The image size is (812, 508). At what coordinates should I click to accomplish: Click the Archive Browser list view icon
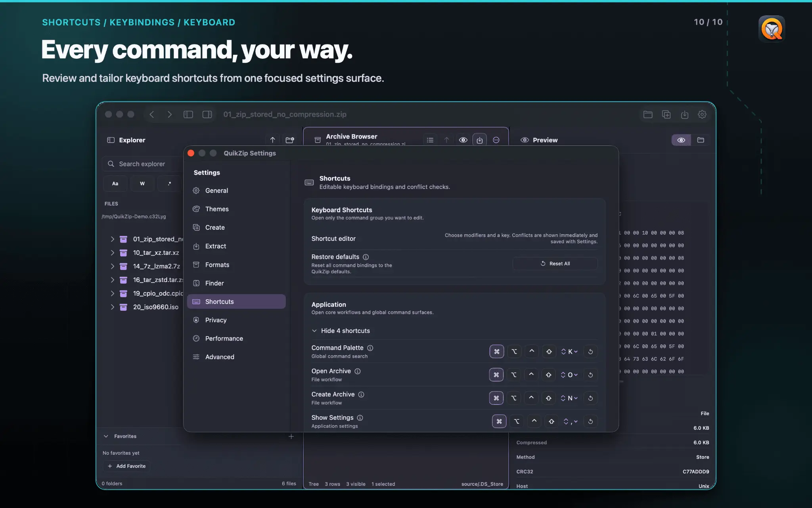point(430,140)
